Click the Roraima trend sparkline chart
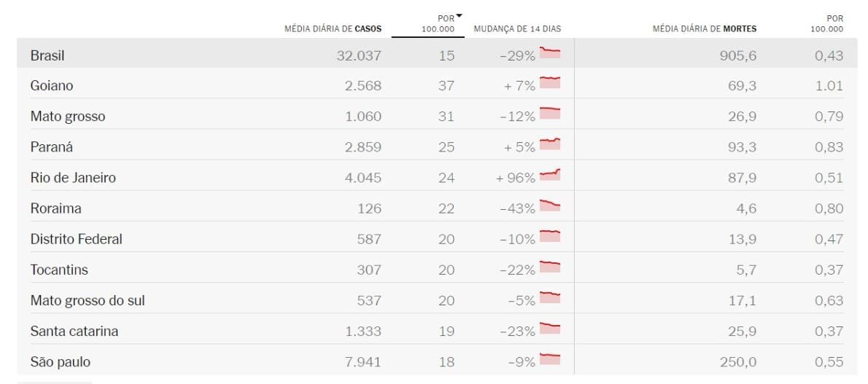Image resolution: width=868 pixels, height=384 pixels. tap(550, 206)
